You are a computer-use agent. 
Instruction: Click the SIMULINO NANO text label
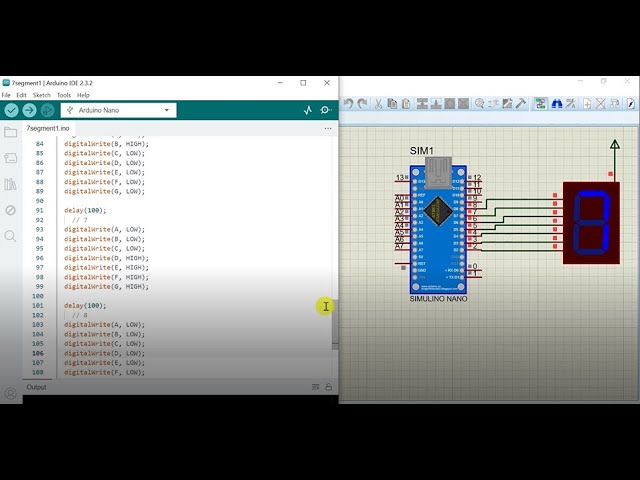point(438,299)
